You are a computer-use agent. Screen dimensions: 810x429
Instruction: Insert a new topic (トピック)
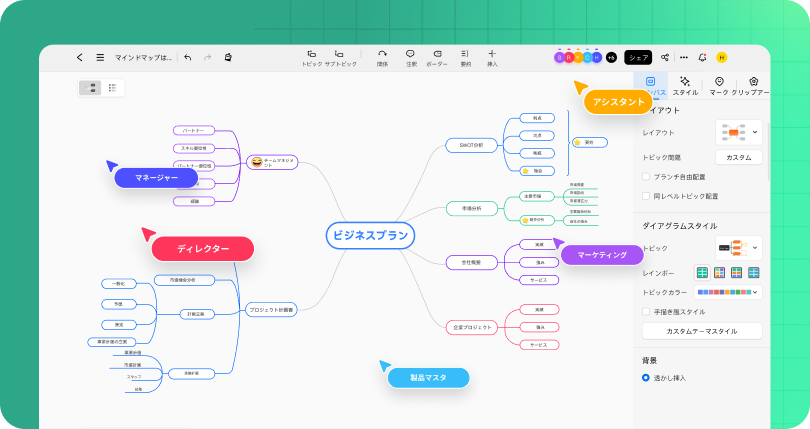(x=312, y=57)
